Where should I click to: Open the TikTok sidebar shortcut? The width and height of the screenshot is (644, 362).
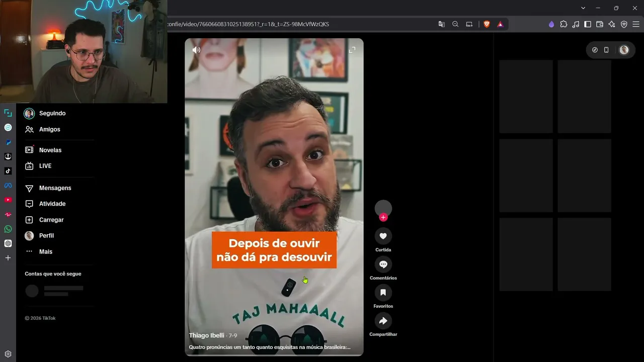[x=8, y=171]
